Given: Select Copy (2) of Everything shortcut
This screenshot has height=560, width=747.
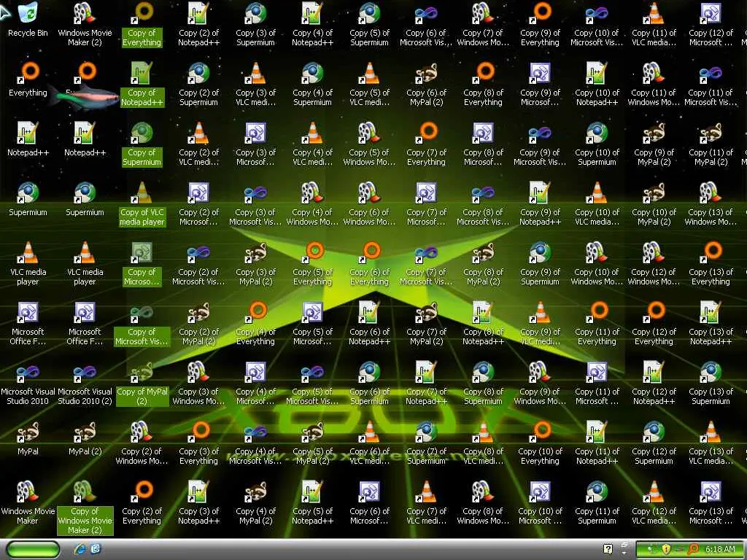Looking at the screenshot, I should tap(142, 502).
